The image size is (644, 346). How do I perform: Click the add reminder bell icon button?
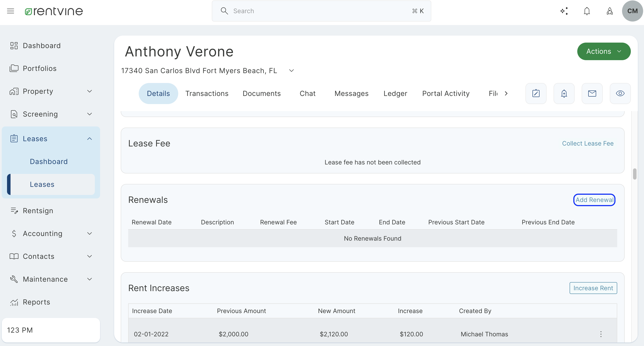pos(564,94)
